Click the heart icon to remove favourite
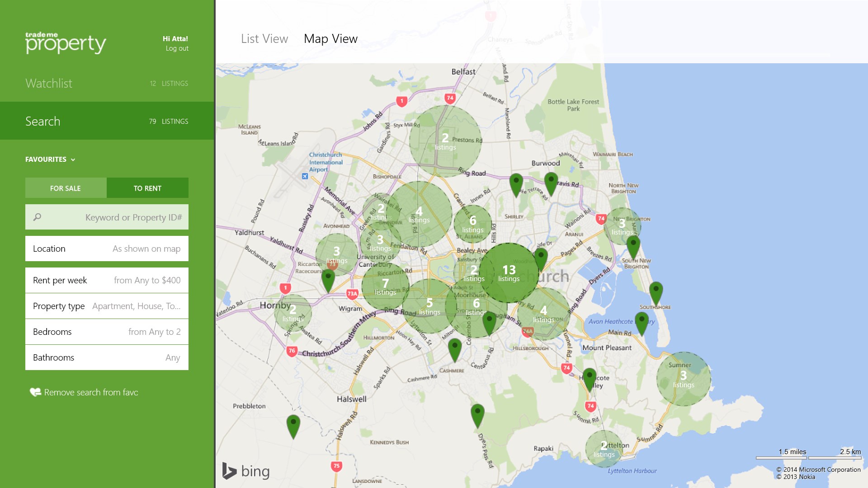The image size is (868, 488). tap(35, 392)
